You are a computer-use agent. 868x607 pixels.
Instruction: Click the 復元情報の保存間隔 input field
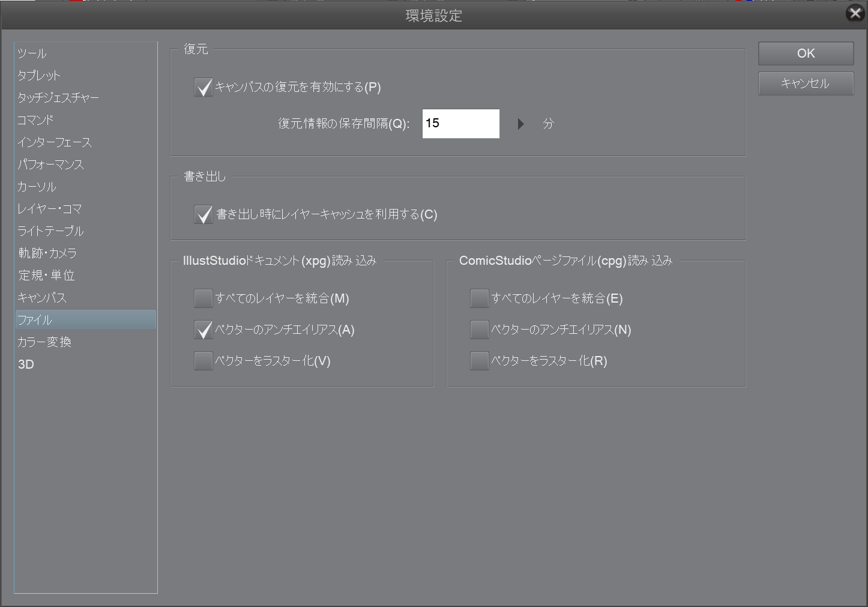[x=461, y=124]
